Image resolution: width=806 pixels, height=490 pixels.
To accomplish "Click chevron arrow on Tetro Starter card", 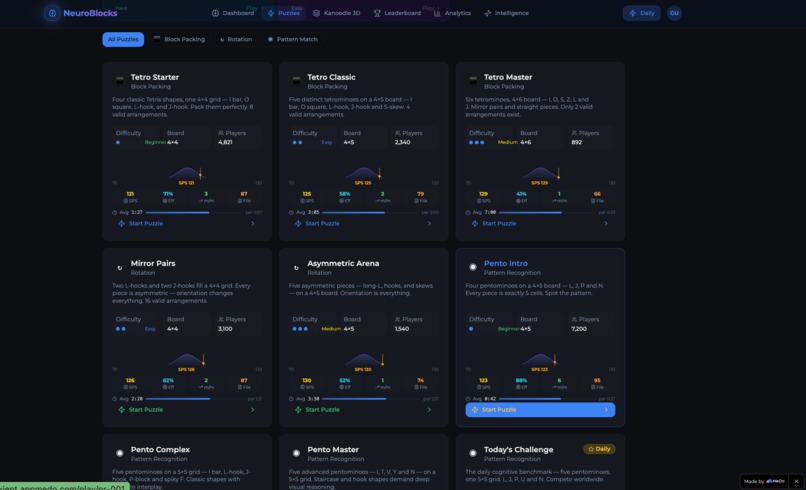I will coord(252,224).
